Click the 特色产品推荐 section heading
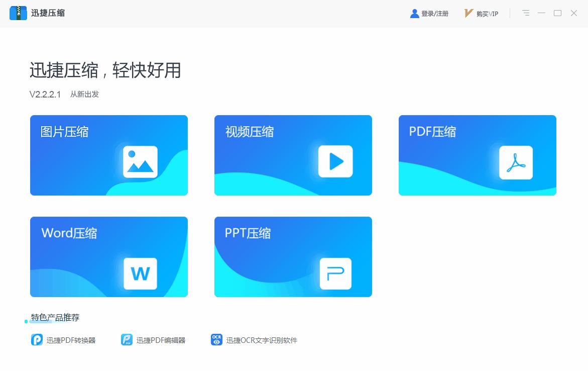 click(56, 317)
